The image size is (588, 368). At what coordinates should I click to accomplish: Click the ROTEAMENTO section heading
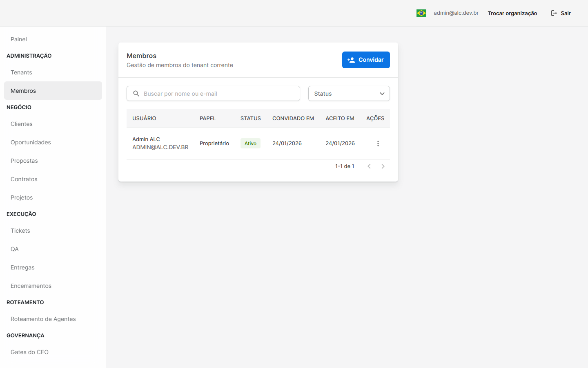pos(25,302)
